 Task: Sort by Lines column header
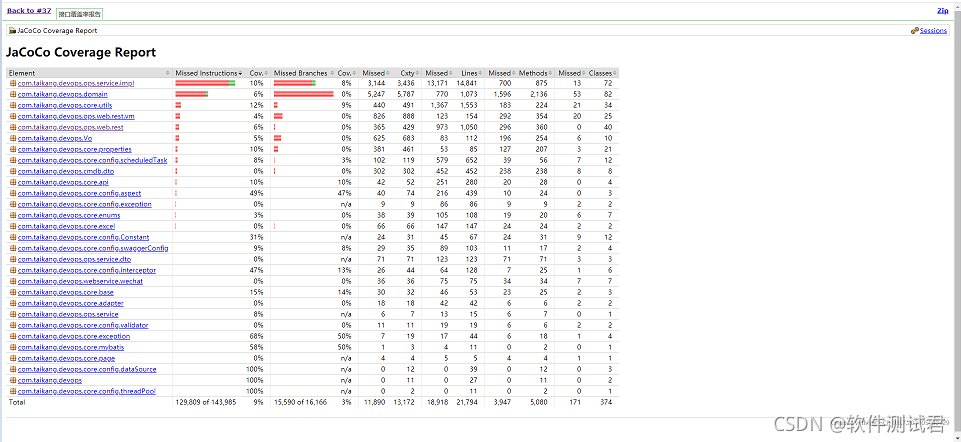click(x=469, y=73)
